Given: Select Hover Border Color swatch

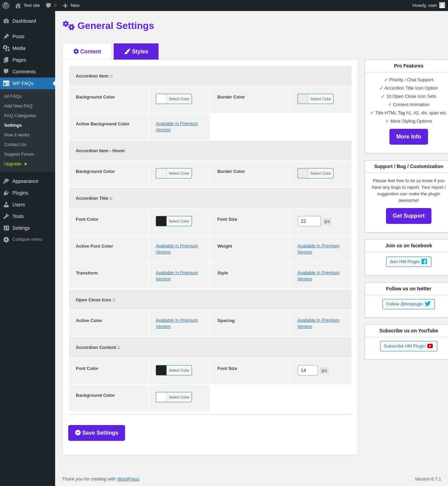Looking at the screenshot, I should (315, 173).
